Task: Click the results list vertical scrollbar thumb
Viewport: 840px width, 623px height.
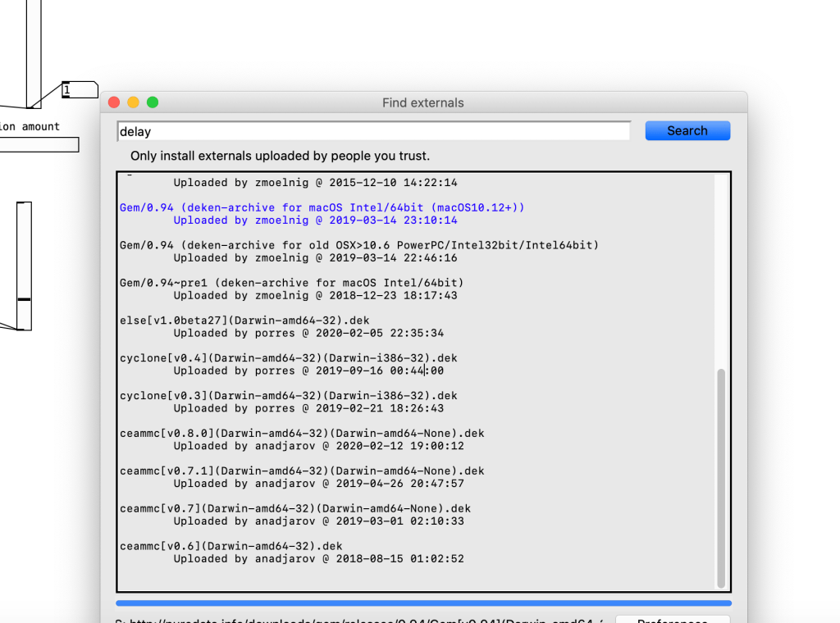Action: pyautogui.click(x=721, y=477)
